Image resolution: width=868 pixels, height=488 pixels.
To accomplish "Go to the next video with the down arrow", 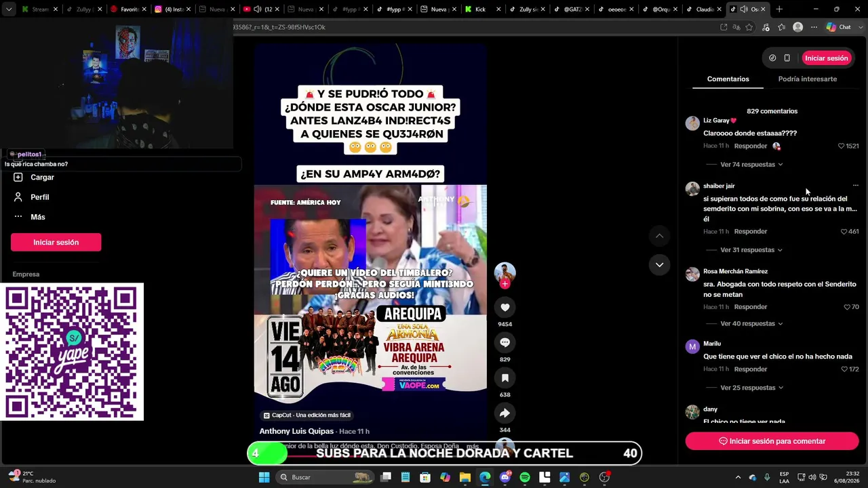I will (x=659, y=264).
